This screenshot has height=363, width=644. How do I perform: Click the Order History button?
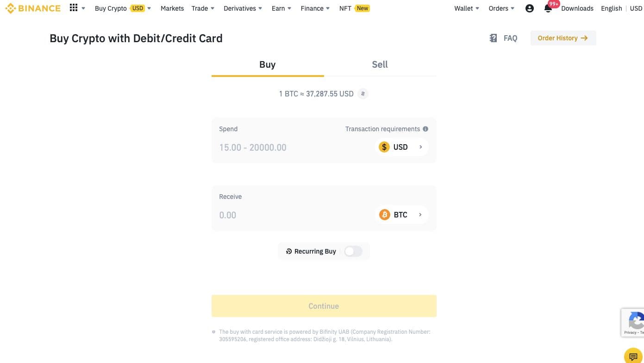[563, 38]
